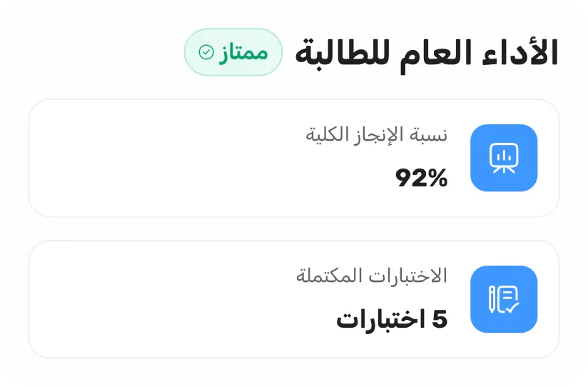Select the 92% completion value
The image size is (588, 387).
click(421, 179)
